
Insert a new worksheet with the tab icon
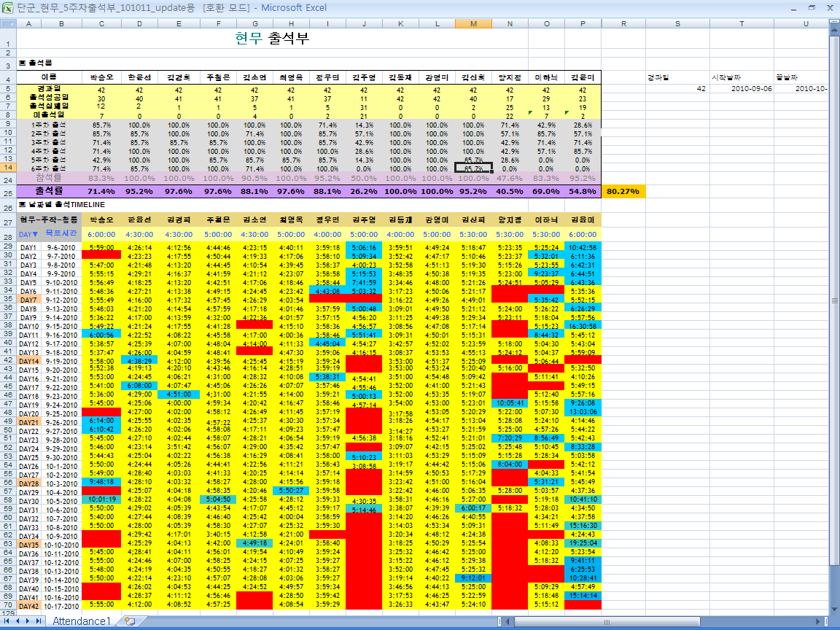click(x=129, y=621)
